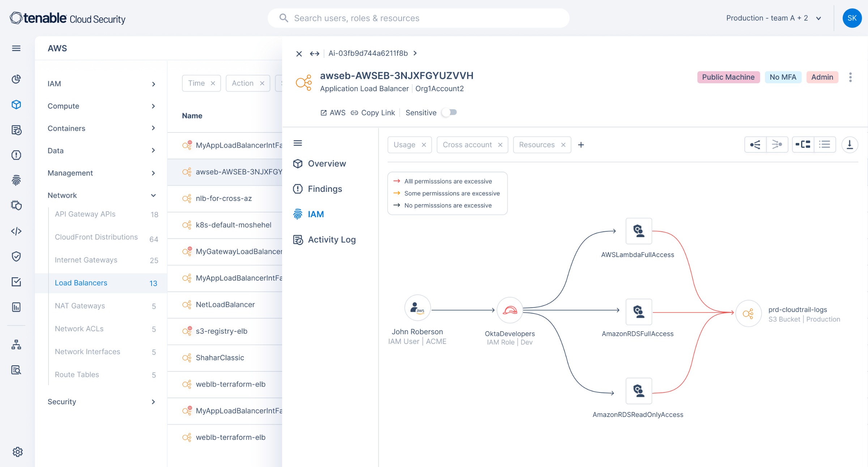The image size is (868, 467).
Task: Click the AmazonRDSReadOnlyAccess policy node
Action: click(x=639, y=391)
